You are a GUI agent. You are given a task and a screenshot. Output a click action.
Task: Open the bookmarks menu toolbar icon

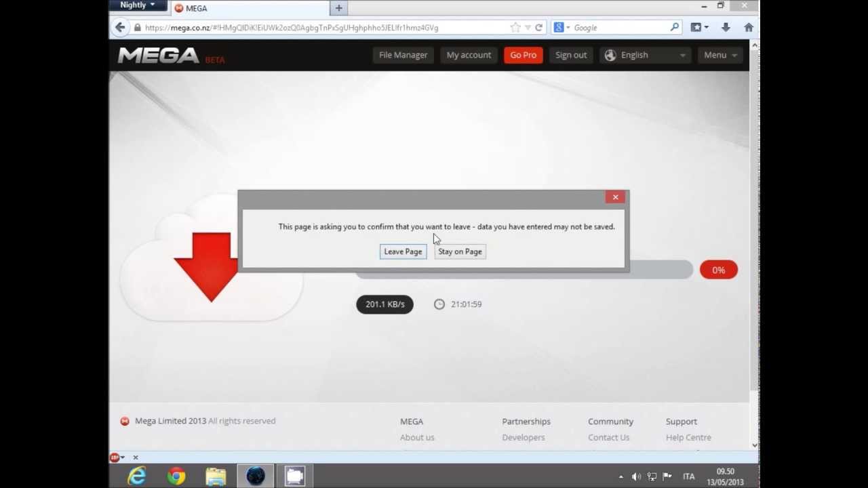699,28
